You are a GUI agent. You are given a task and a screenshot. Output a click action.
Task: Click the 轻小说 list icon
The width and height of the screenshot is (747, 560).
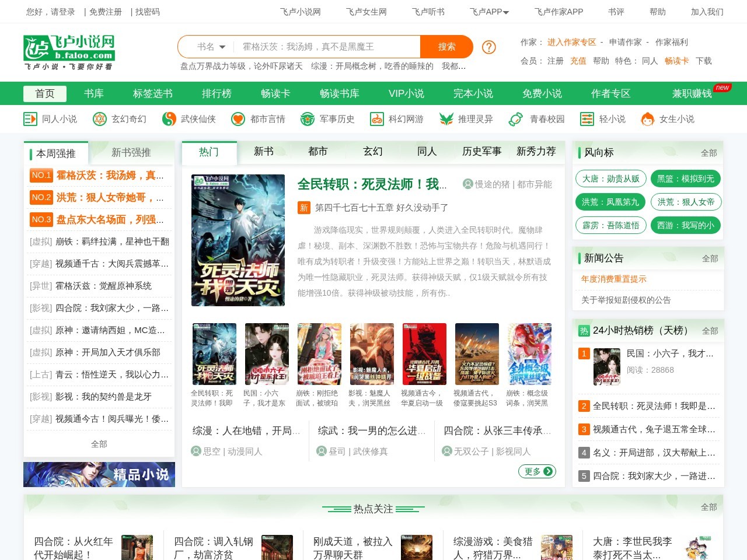point(585,119)
